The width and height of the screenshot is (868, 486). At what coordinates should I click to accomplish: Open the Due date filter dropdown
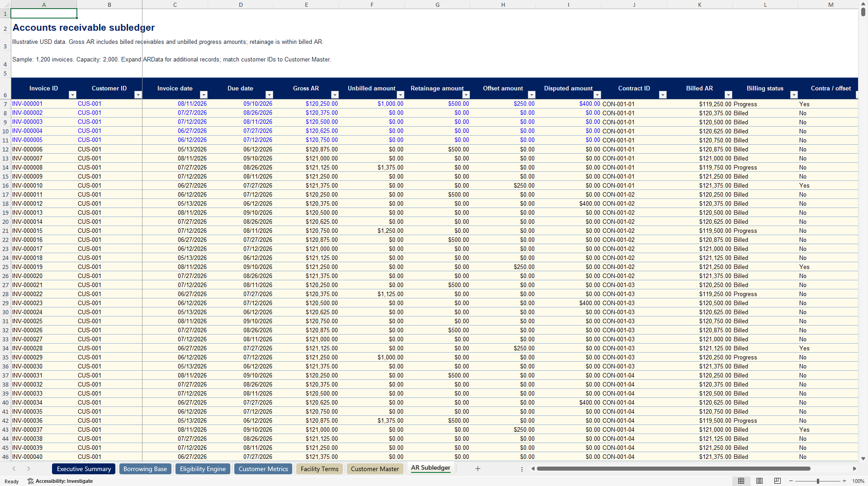coord(269,94)
